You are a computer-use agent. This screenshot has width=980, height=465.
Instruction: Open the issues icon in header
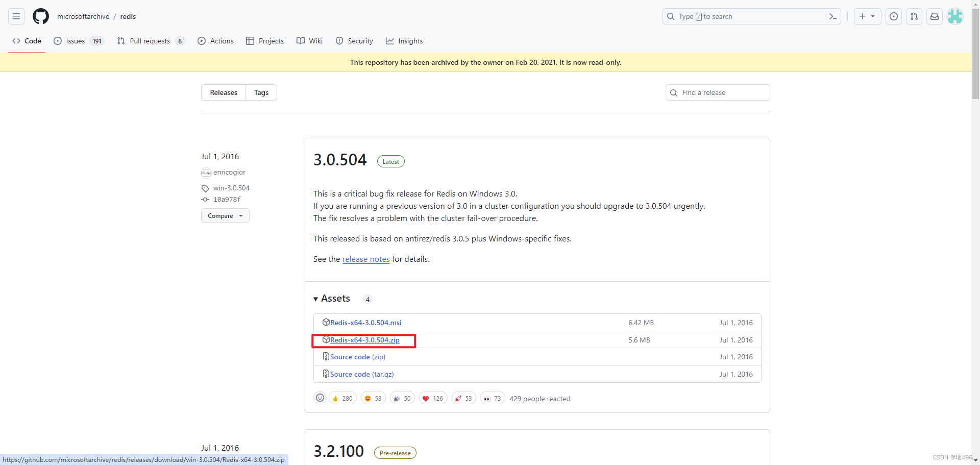click(894, 16)
